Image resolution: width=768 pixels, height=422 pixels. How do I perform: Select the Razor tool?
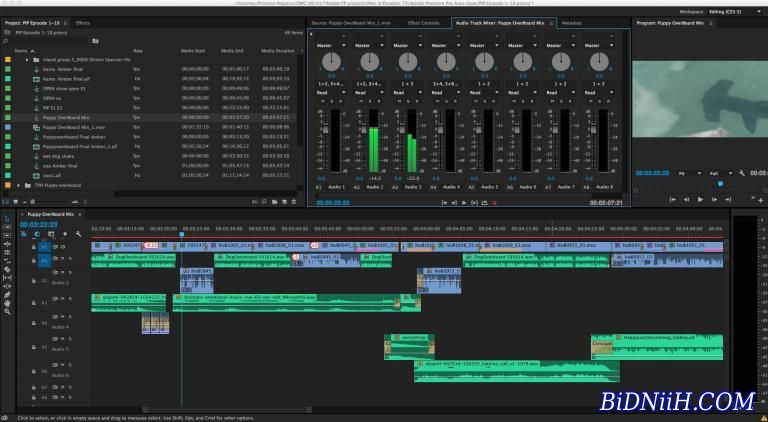point(7,269)
